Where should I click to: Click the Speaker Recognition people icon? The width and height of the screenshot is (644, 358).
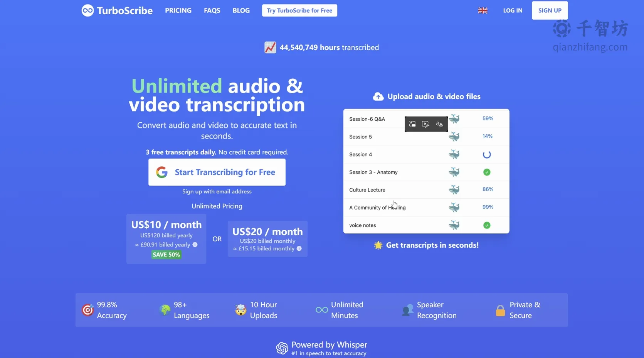[408, 310]
